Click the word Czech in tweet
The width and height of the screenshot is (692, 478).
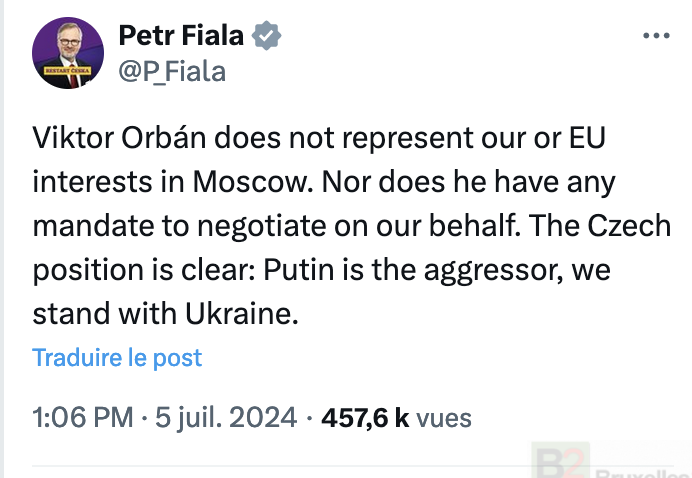(629, 226)
